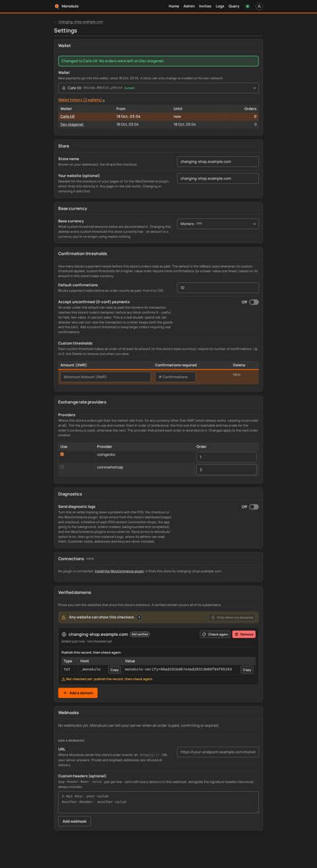Open the Logs page
Viewport: 317px width, 868px height.
pos(220,6)
